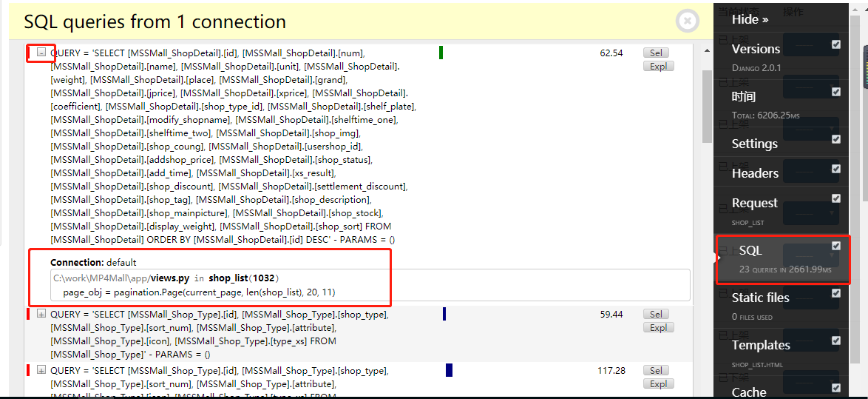Click Expl for the 59.44 query
Screen dimensions: 868x399
click(659, 327)
